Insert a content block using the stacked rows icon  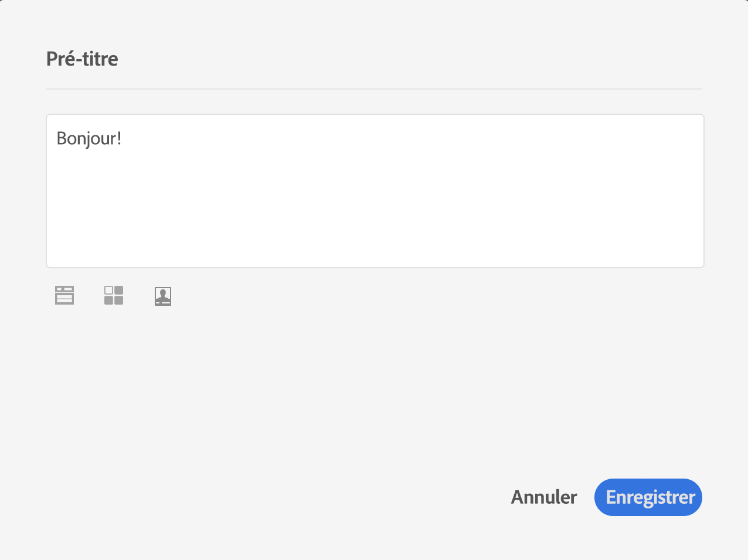tap(64, 296)
